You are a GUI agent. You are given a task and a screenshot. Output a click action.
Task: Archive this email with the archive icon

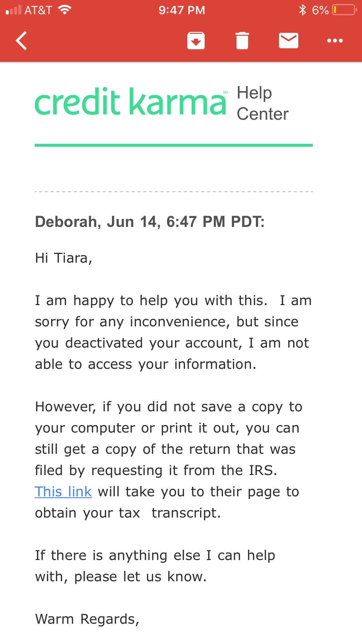click(x=196, y=41)
